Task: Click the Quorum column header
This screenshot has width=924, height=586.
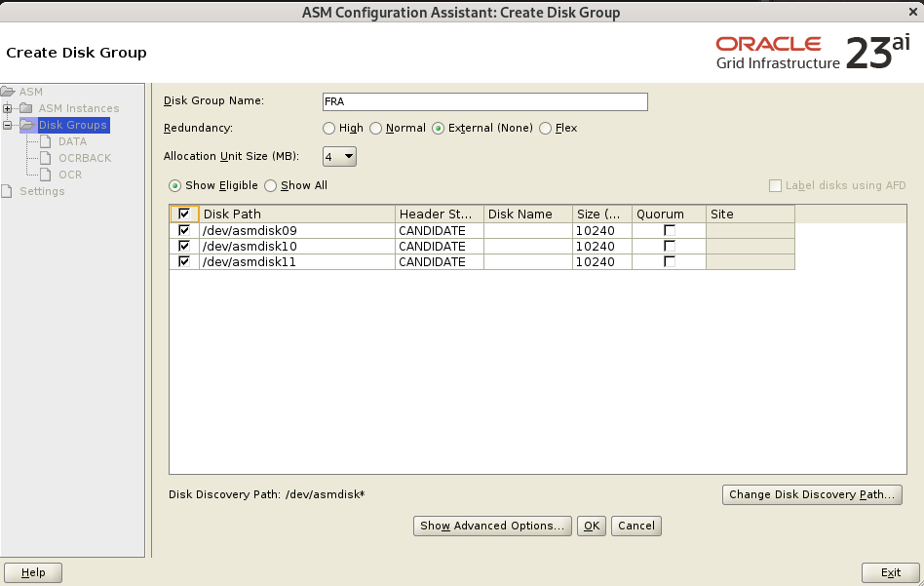Action: (x=669, y=214)
